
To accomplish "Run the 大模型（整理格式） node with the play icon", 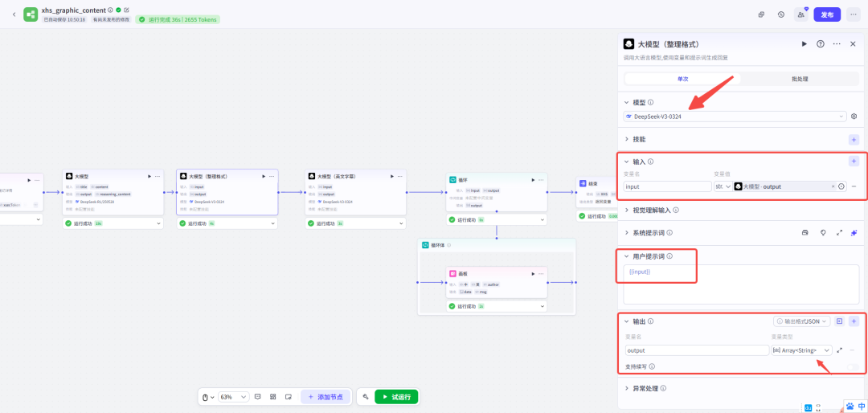I will click(804, 44).
